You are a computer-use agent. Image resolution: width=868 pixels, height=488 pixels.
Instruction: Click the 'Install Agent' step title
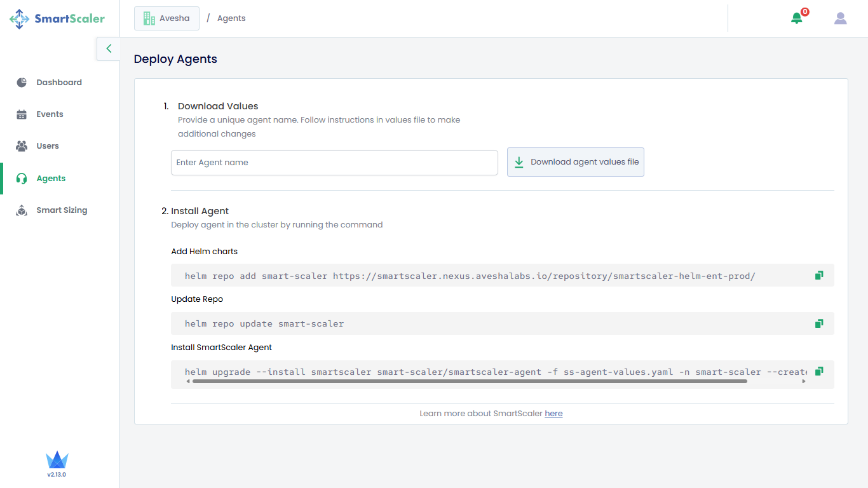coord(200,211)
